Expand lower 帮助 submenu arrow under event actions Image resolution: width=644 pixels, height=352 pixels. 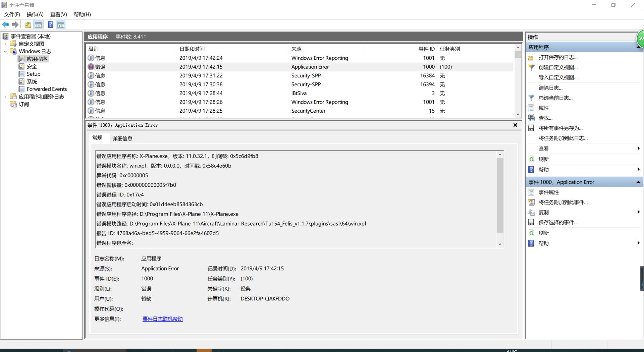(x=638, y=243)
